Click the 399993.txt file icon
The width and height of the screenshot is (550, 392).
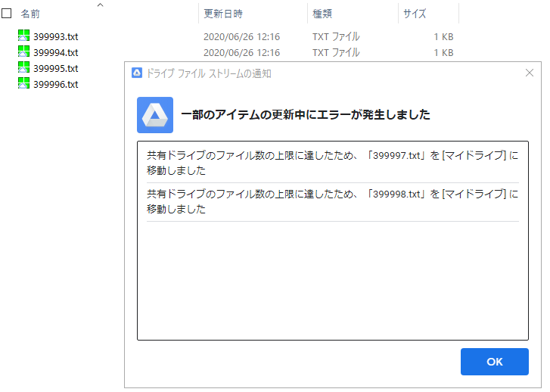[x=23, y=36]
